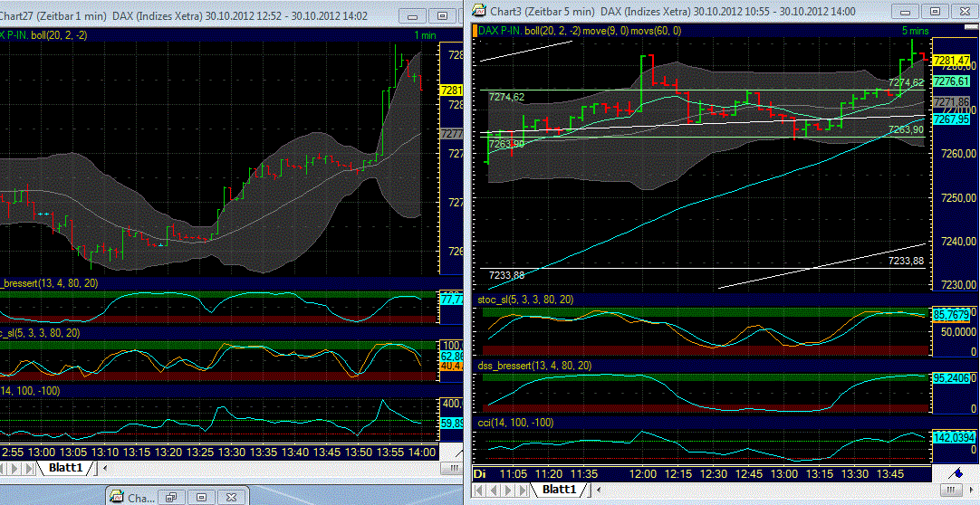Viewport: 980px width, 505px height.
Task: Maximize the minimized Cha... window
Action: (201, 498)
